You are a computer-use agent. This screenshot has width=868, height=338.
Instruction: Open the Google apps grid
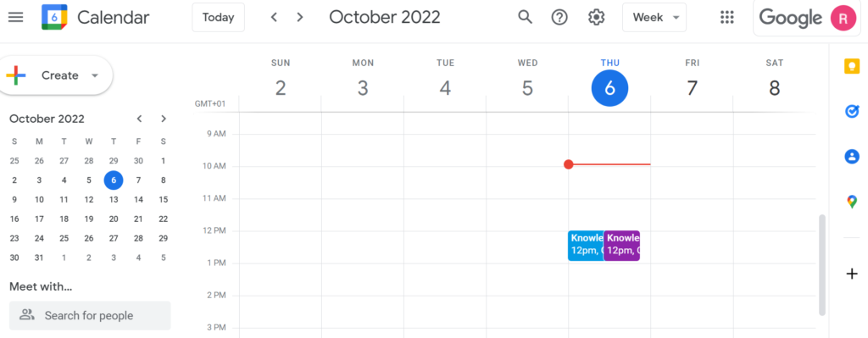pos(726,17)
